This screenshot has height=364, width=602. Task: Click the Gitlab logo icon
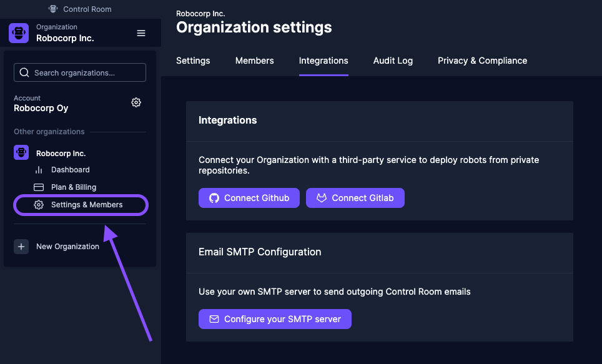[322, 198]
